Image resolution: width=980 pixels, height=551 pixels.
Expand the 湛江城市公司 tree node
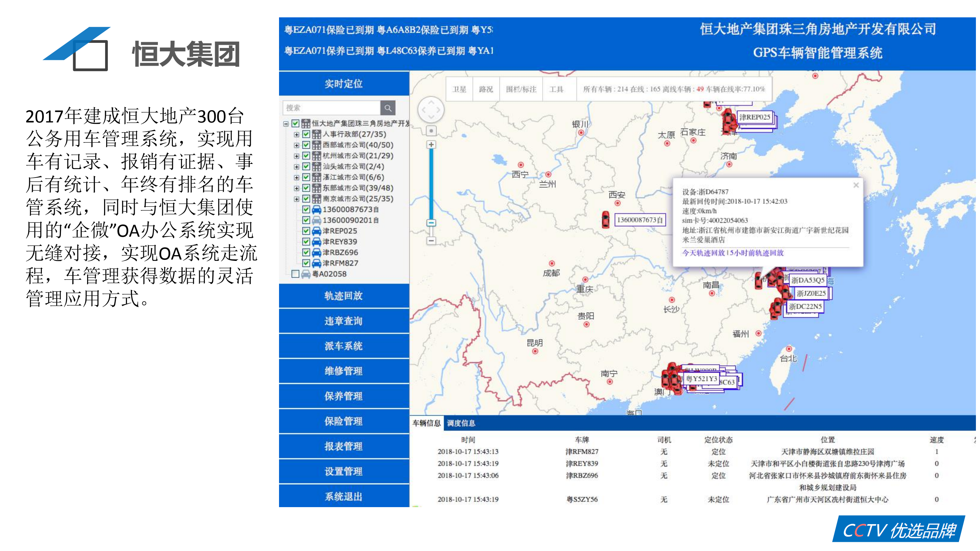[x=296, y=178]
